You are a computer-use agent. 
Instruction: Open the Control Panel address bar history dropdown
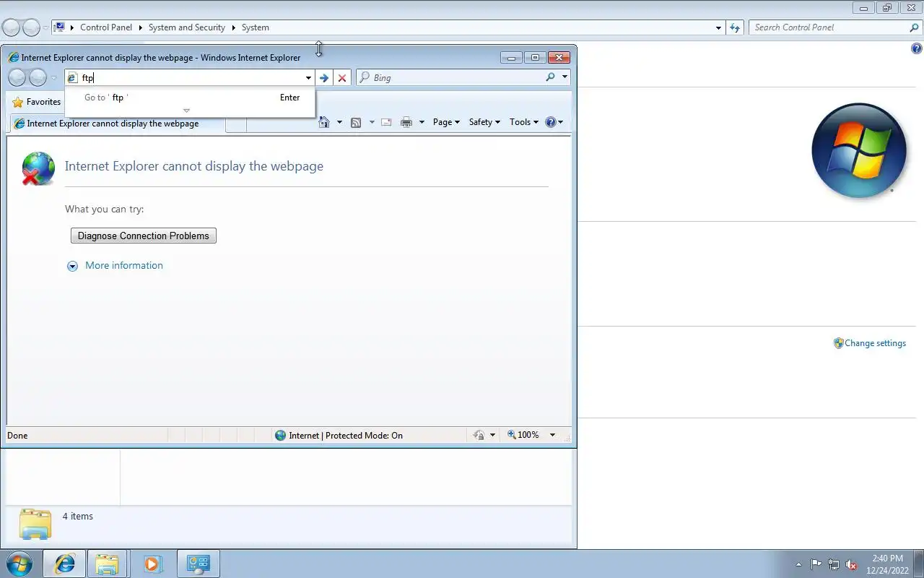[718, 27]
